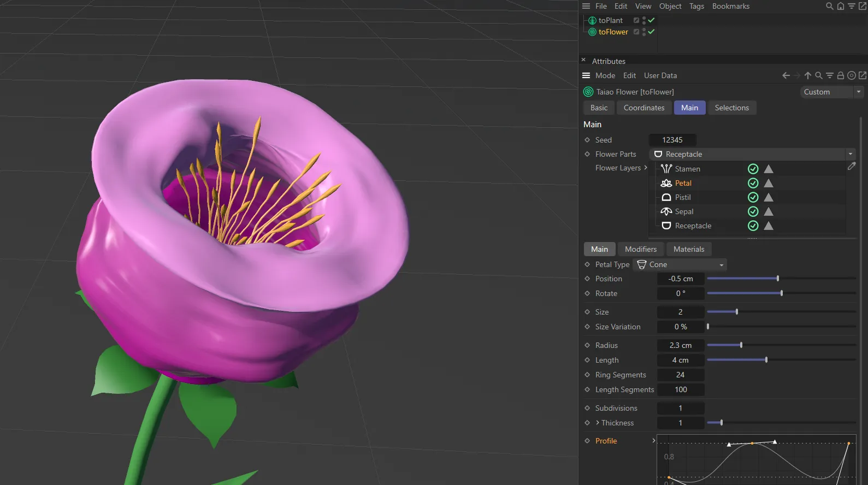Click the edit pencil beside Flower Layers
Screen dimensions: 868x485
click(852, 166)
